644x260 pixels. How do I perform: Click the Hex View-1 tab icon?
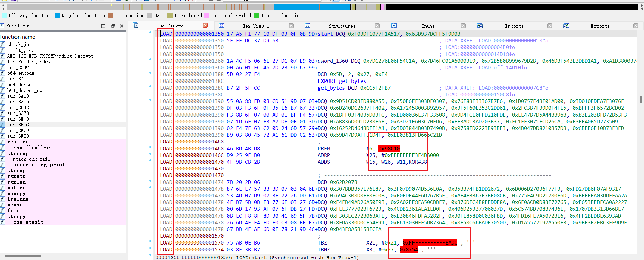coord(221,25)
